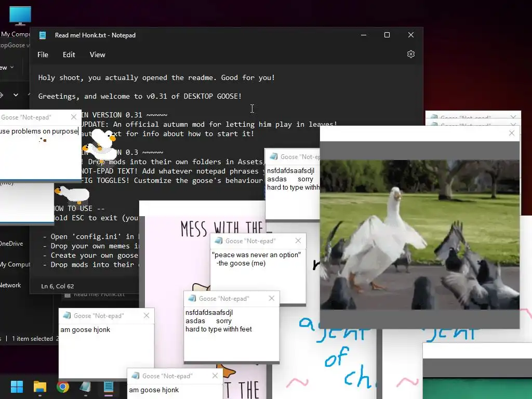The height and width of the screenshot is (399, 532).
Task: Click title icon of 'hard to type withh feet' Not-epad
Action: 192,299
